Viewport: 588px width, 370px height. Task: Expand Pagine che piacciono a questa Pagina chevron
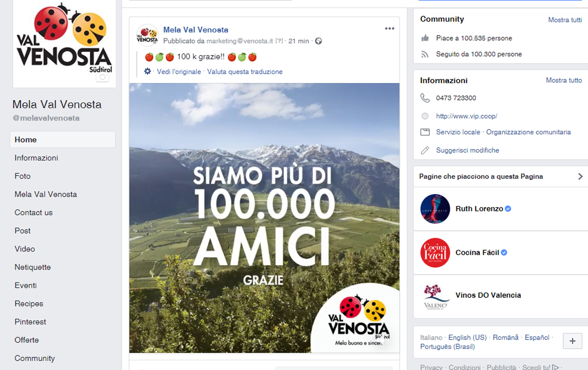tap(580, 177)
